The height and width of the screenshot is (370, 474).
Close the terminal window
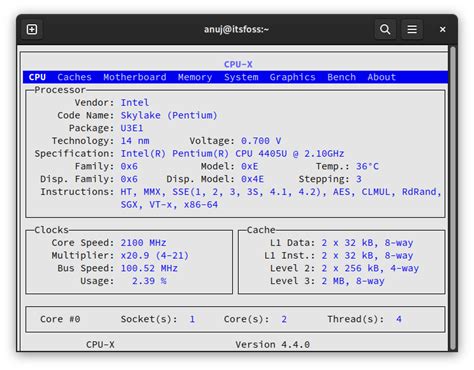[x=442, y=30]
